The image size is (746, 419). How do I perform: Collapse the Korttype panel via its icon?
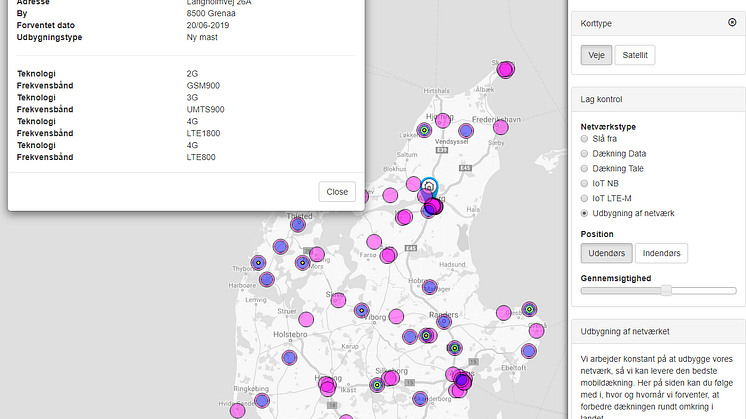point(732,22)
